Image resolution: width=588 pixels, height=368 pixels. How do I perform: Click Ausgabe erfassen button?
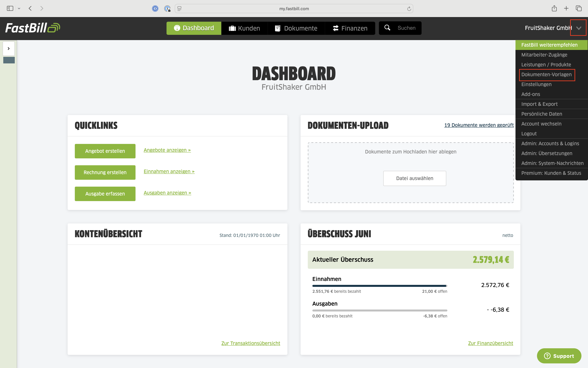(x=105, y=194)
